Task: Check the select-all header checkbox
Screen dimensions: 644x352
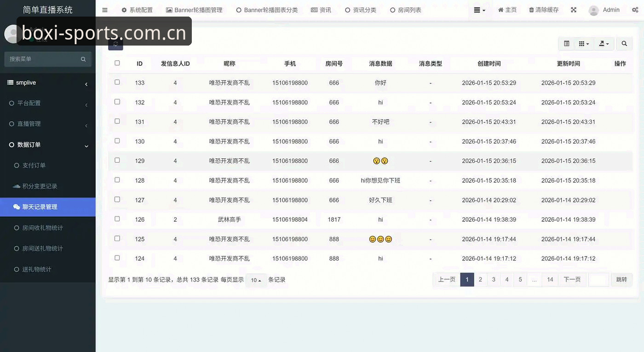Action: [x=117, y=63]
